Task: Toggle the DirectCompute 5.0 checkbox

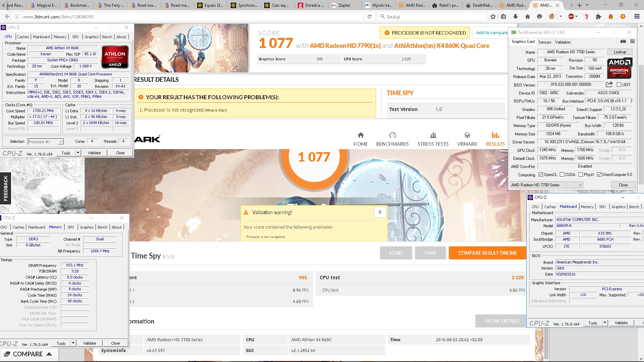Action: tap(599, 175)
